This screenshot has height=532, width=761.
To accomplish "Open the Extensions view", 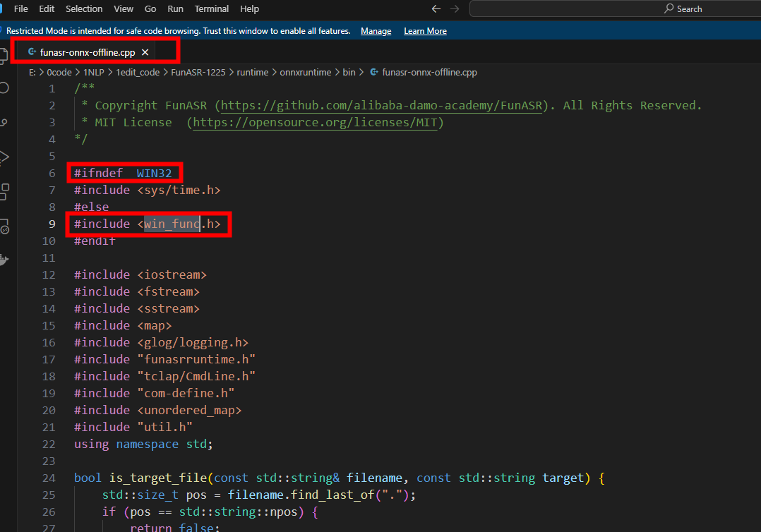I will coord(4,191).
